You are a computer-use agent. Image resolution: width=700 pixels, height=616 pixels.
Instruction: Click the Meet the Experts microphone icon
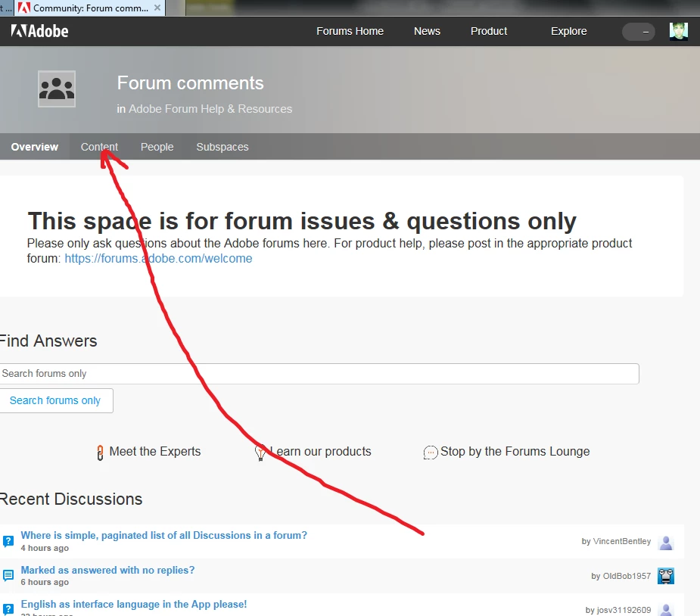(100, 453)
